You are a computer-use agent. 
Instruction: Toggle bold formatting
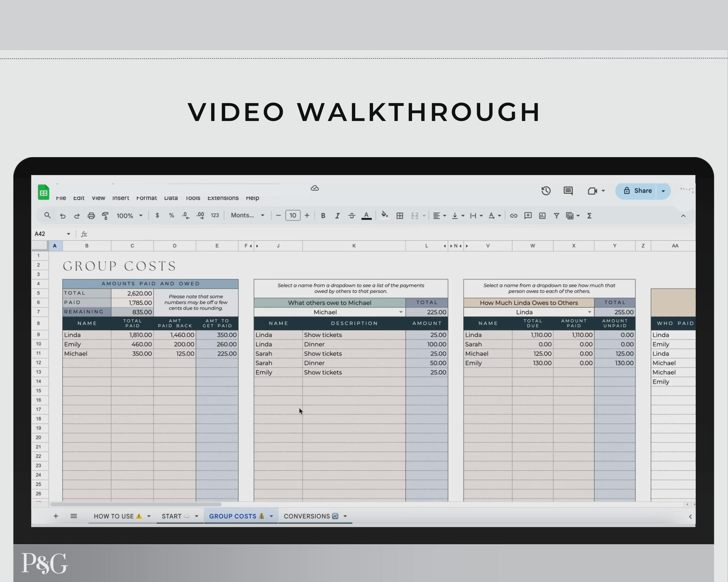coord(323,216)
